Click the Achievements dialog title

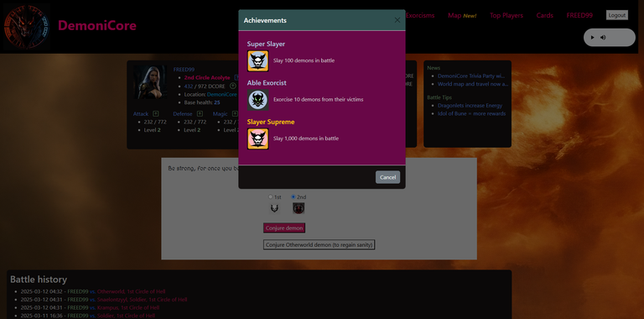coord(265,20)
